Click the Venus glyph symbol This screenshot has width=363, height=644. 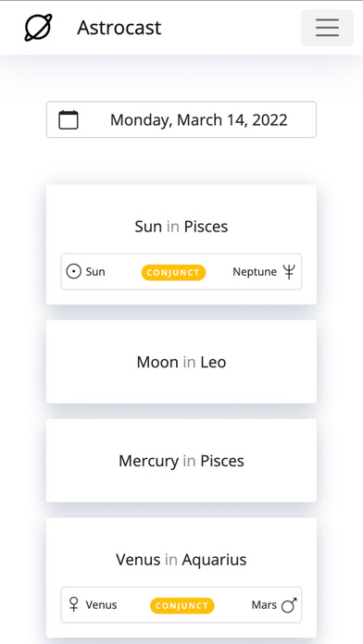74,604
